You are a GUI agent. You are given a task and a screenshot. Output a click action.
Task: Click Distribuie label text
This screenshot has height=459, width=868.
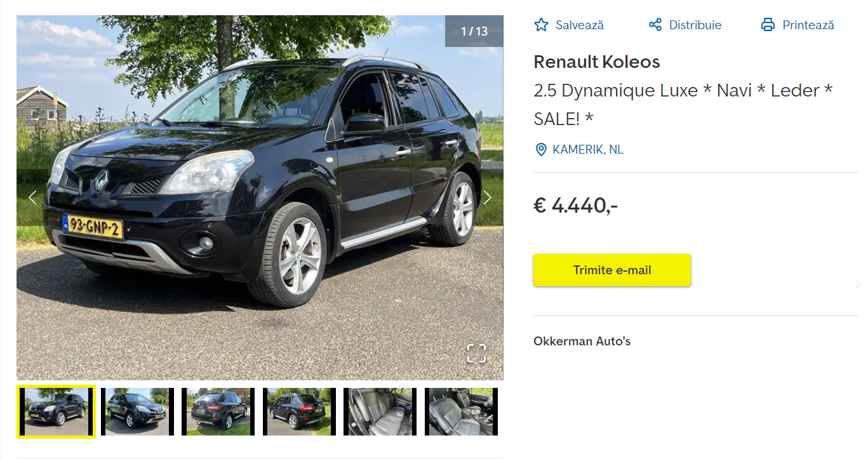(695, 25)
